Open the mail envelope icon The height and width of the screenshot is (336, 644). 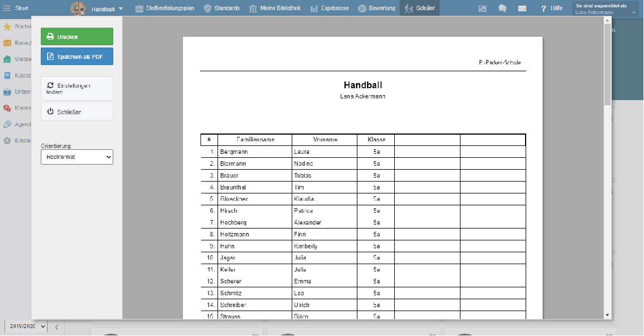click(522, 8)
